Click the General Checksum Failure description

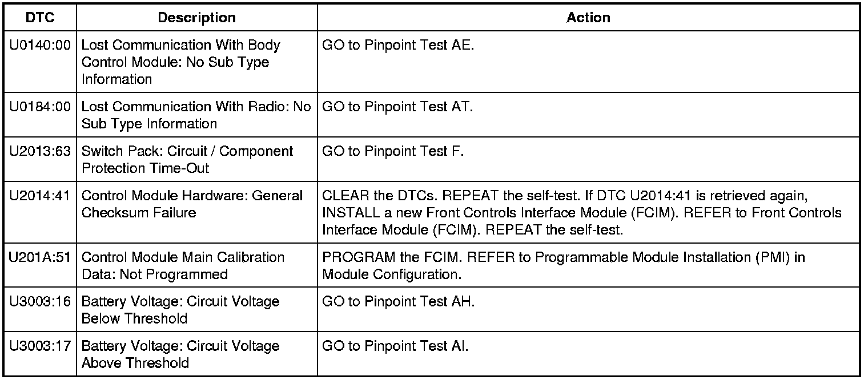(x=192, y=204)
